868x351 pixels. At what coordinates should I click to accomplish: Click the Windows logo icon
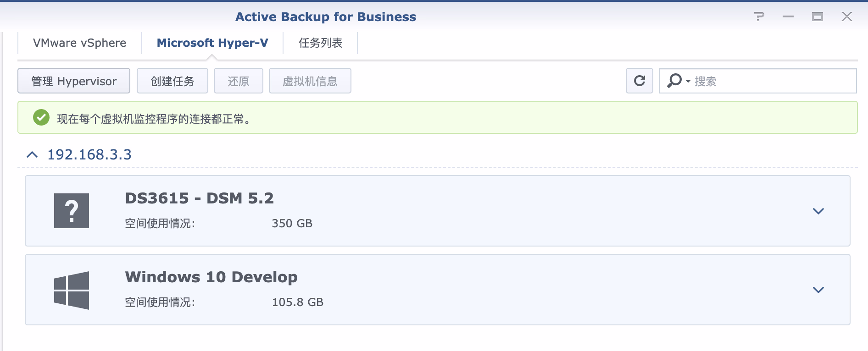tap(72, 290)
